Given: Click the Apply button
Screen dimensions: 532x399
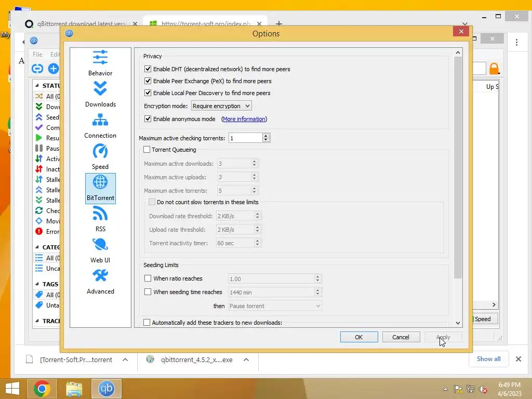Looking at the screenshot, I should pyautogui.click(x=443, y=337).
